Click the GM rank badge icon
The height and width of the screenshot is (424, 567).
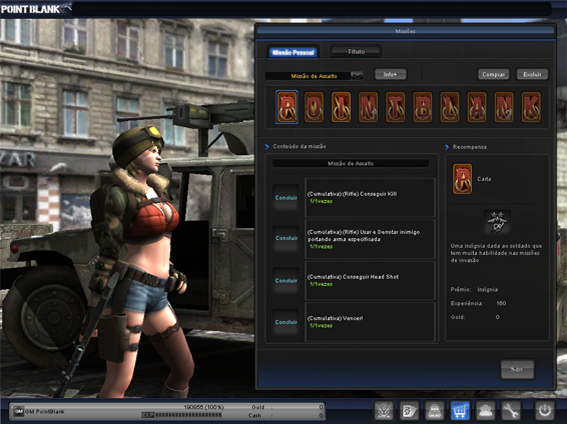(x=18, y=411)
